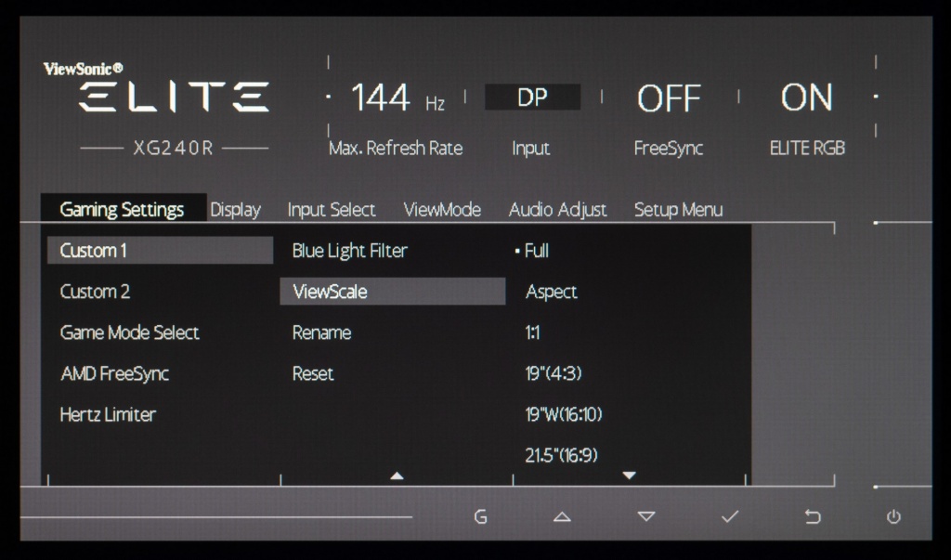
Task: Select the 19"(4:3) scaling option
Action: (554, 373)
